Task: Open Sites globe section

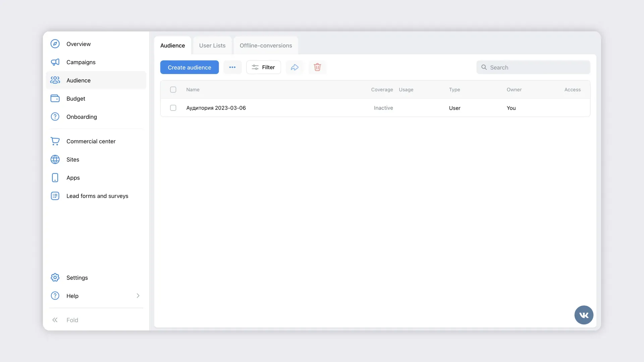Action: tap(73, 160)
